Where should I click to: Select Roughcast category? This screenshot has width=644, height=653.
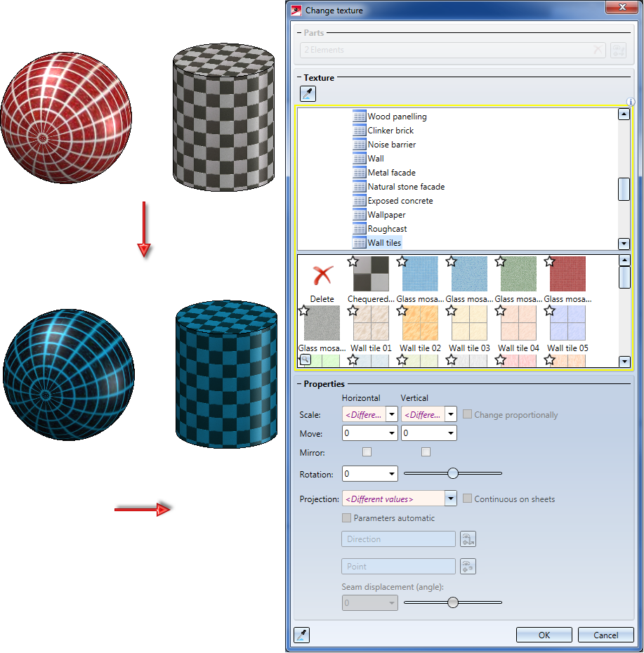[x=387, y=229]
